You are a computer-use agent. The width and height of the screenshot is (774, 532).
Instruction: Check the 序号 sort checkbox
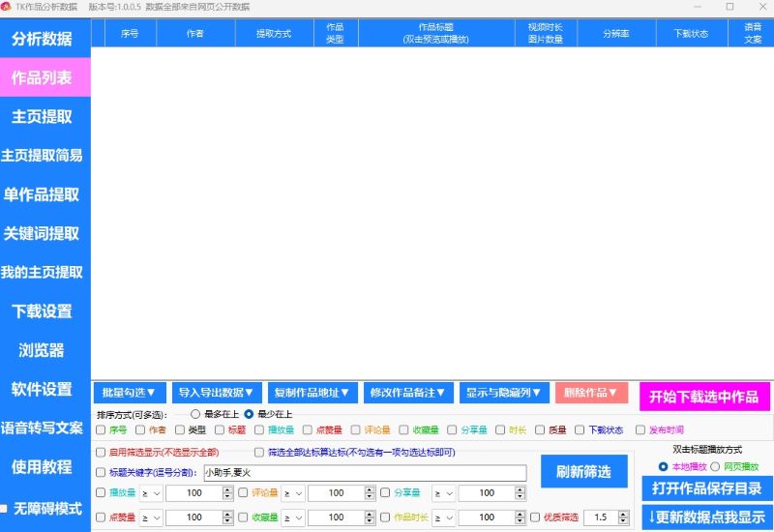[101, 429]
